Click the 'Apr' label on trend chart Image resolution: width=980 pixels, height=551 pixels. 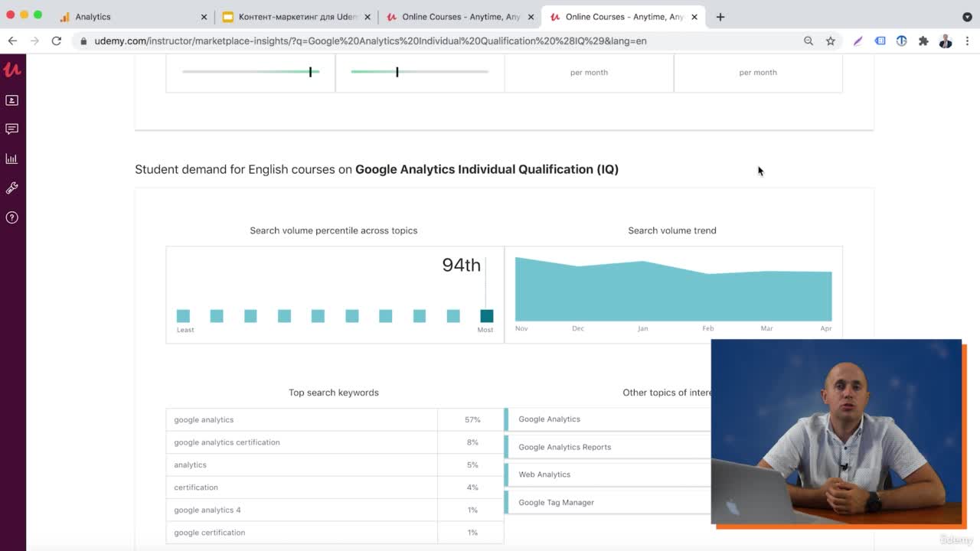click(826, 328)
